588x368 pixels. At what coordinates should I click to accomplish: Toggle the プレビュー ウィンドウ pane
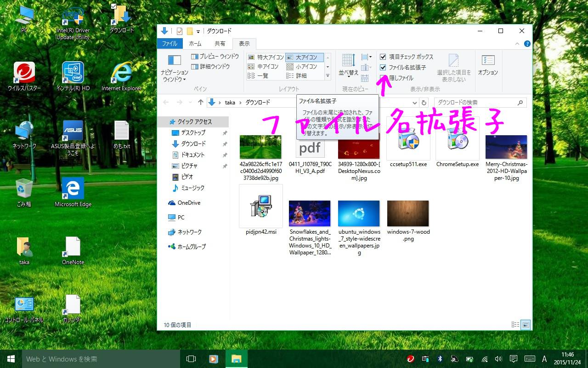tap(215, 57)
